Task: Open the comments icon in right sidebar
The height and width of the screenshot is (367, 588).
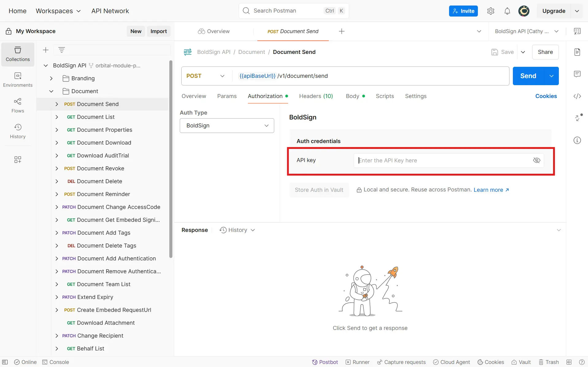Action: click(577, 74)
